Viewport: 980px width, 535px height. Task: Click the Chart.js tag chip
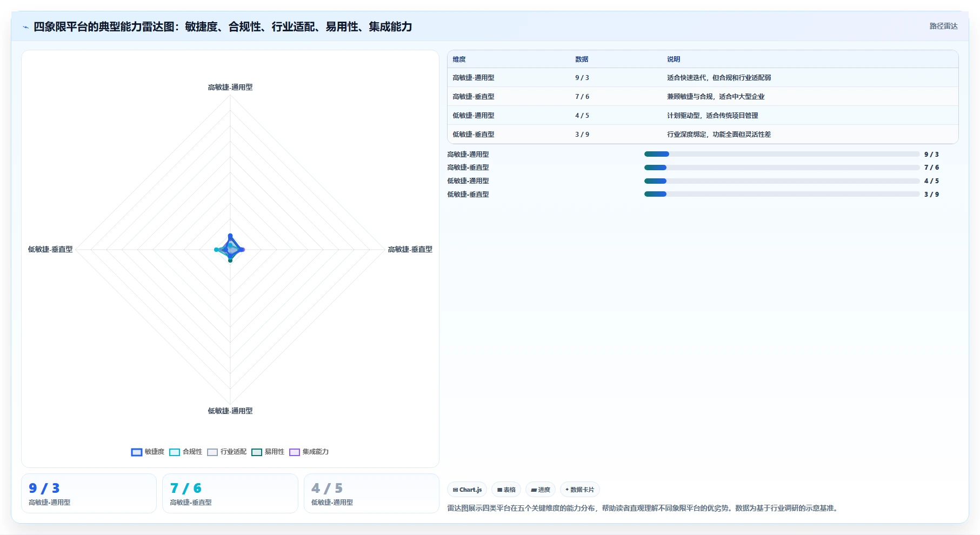[467, 490]
